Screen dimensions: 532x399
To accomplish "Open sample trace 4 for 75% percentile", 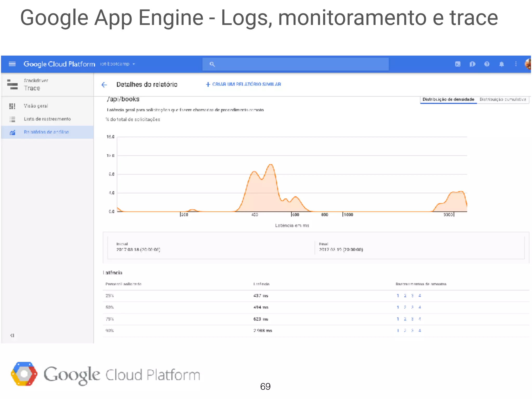I will (x=420, y=319).
